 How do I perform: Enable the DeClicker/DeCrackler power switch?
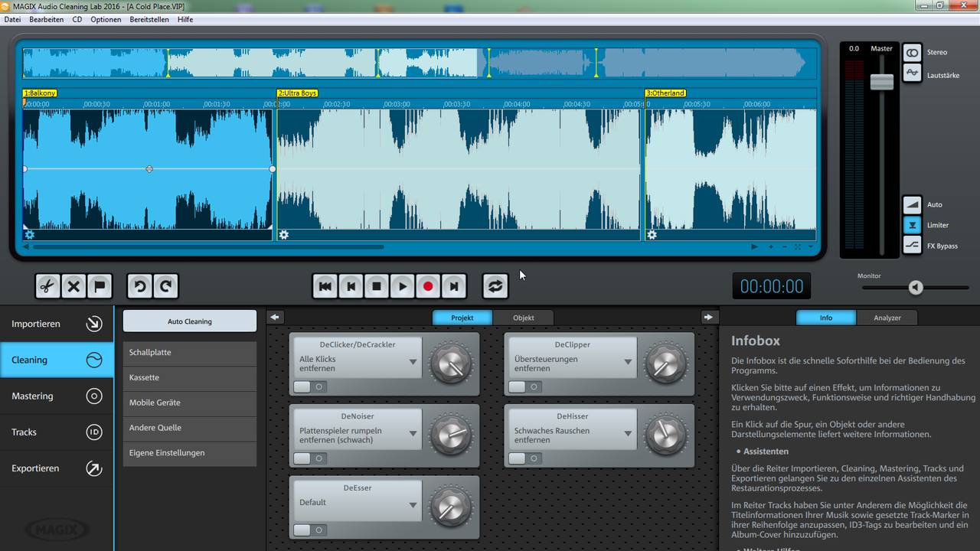point(309,386)
